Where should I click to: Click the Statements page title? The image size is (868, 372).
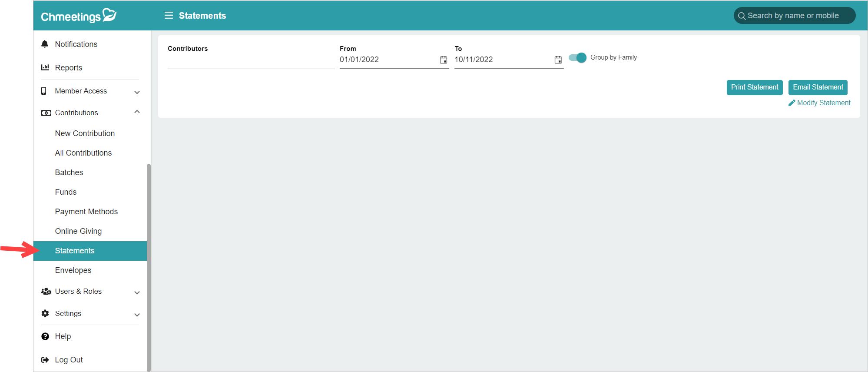pos(202,16)
